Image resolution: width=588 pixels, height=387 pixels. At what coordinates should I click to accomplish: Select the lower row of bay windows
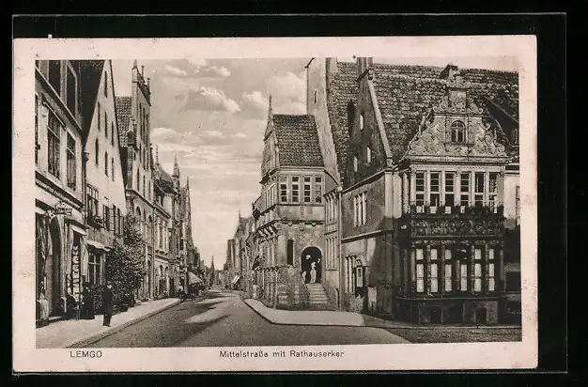coord(454,269)
